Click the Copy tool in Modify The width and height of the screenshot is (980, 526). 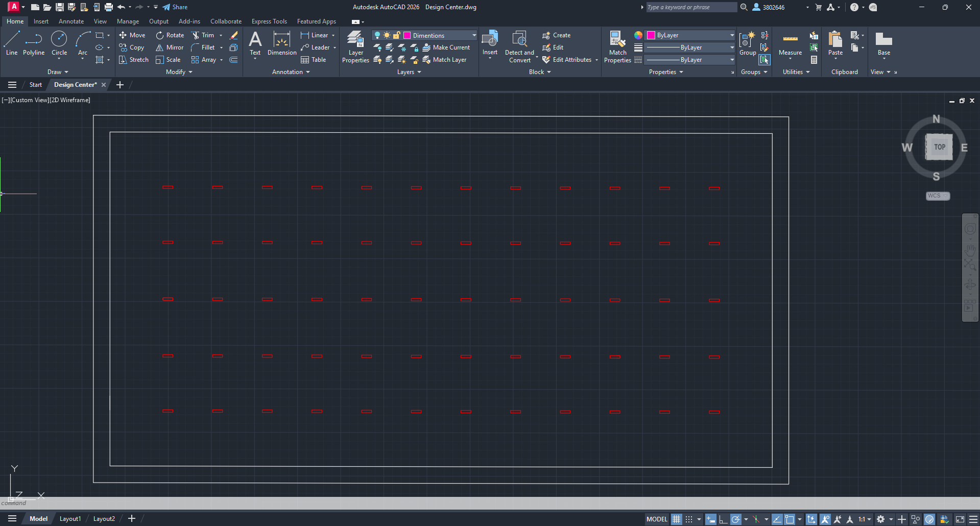click(132, 47)
